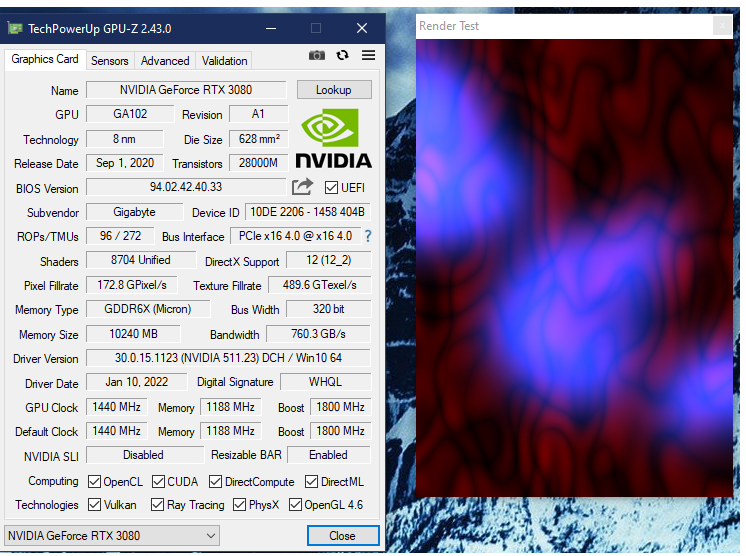Toggle the CUDA checkbox
This screenshot has width=746, height=556.
click(158, 482)
